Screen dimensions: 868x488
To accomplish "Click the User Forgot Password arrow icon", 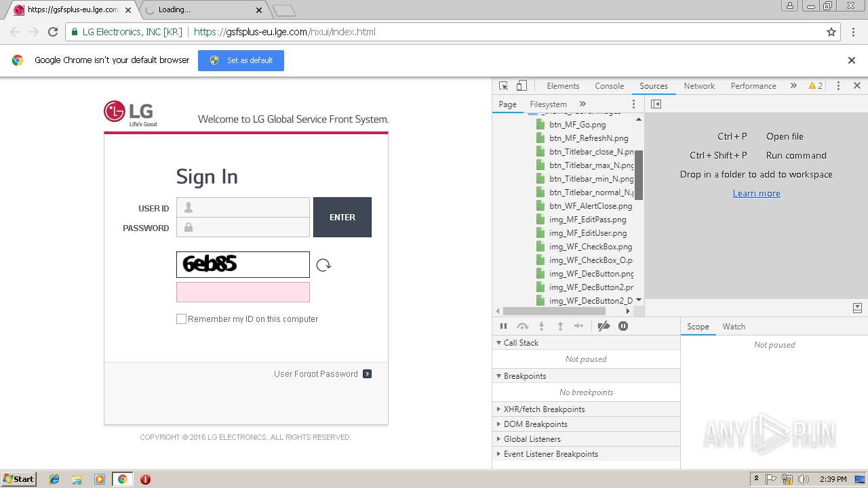I will coord(367,373).
